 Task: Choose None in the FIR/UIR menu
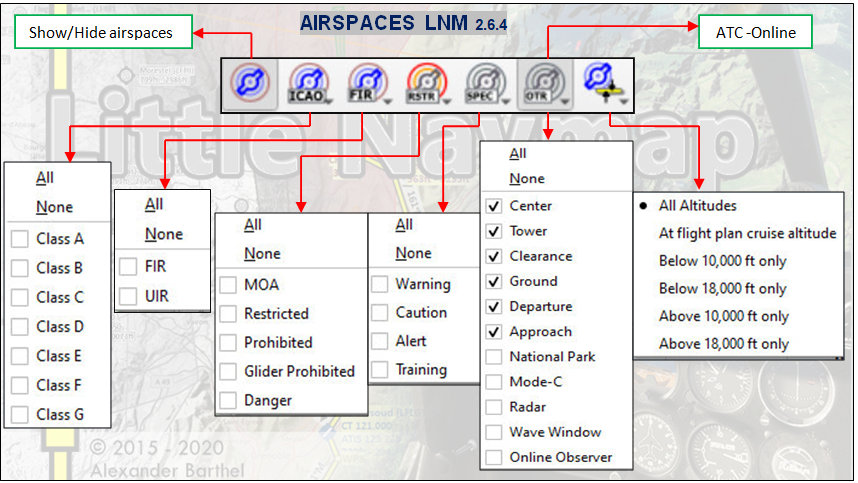click(x=164, y=234)
